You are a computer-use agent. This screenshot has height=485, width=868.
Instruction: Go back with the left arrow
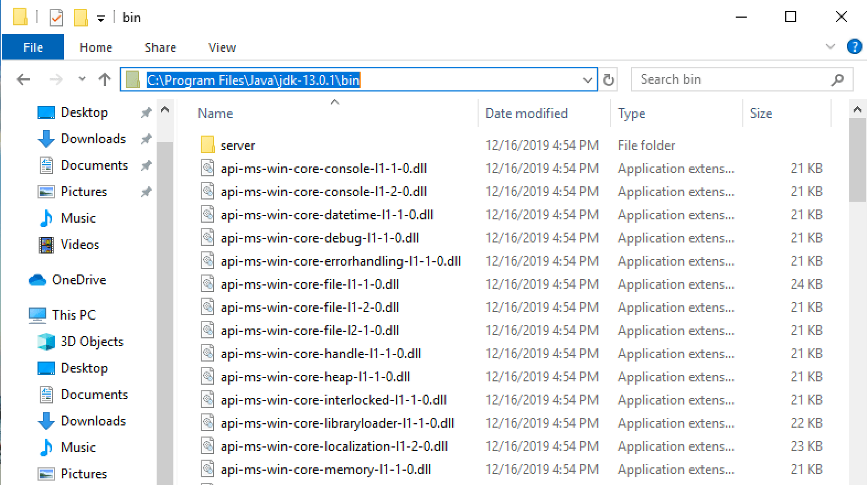tap(23, 80)
